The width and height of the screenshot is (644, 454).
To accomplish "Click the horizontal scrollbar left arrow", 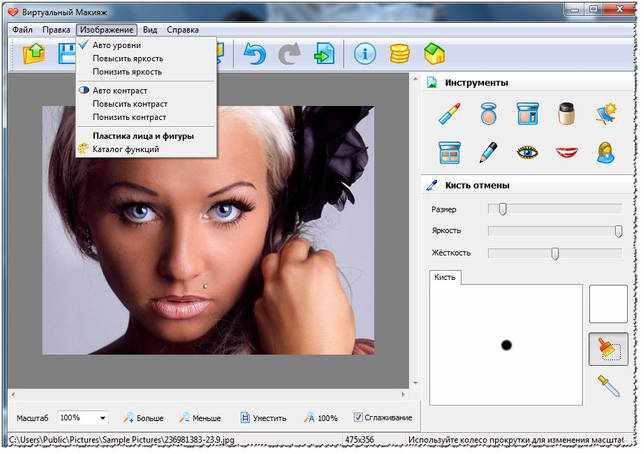I will (13, 394).
